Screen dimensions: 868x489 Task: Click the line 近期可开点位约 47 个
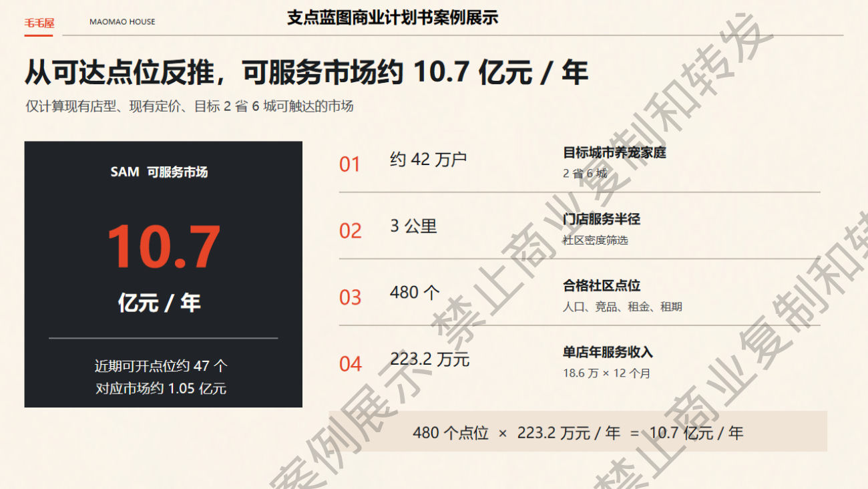coord(161,366)
